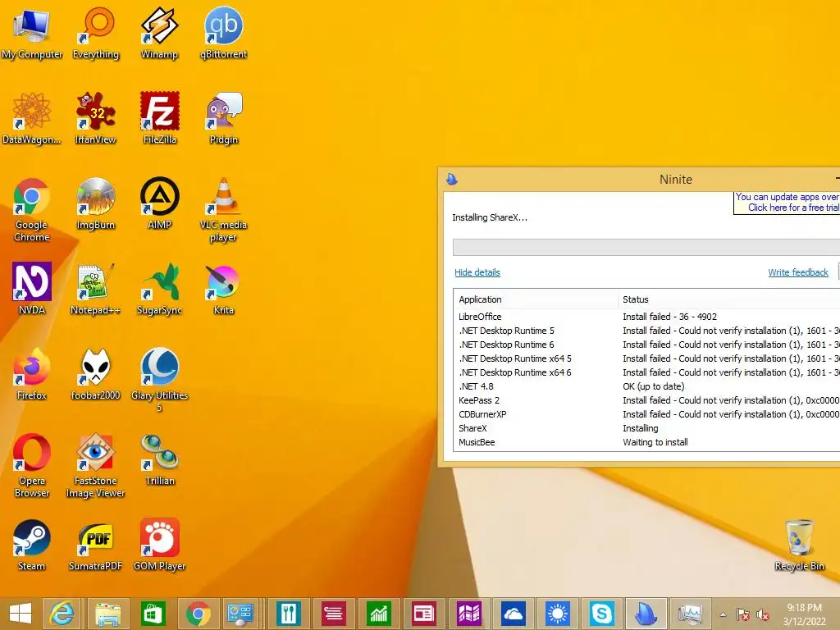Click Write feedback link in Ninite
The image size is (840, 630).
click(798, 272)
